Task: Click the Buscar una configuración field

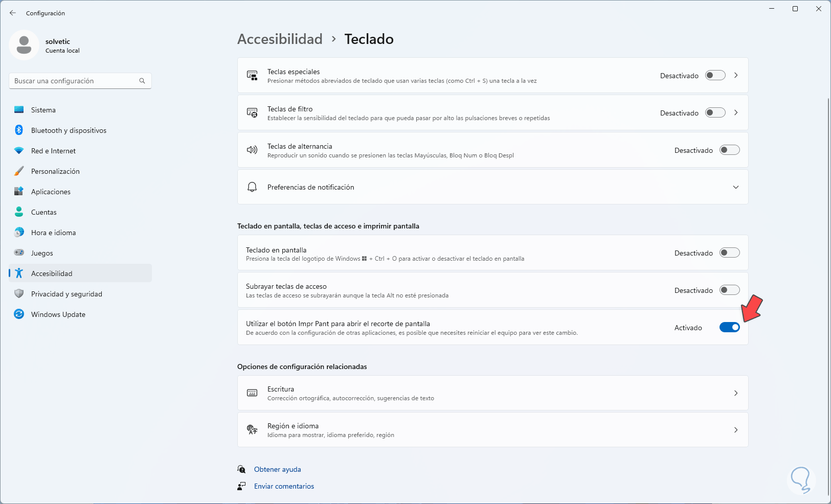Action: pos(74,81)
